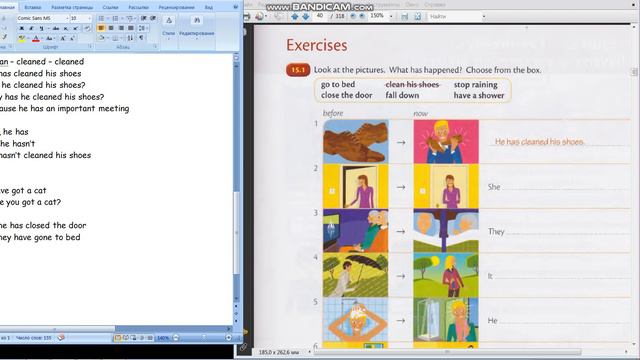The width and height of the screenshot is (640, 360).
Task: Decrease font size with Shrink Font
Action: click(72, 38)
